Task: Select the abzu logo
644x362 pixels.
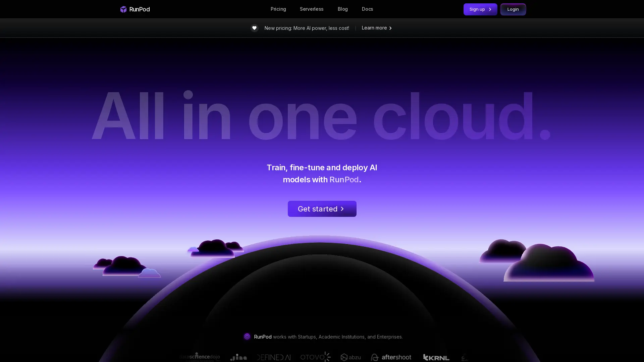Action: click(x=351, y=357)
